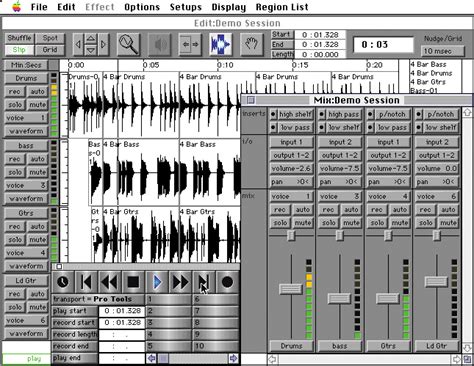Click transport window right scroll arrow
Viewport: 474px width, 366px height.
coord(233,358)
